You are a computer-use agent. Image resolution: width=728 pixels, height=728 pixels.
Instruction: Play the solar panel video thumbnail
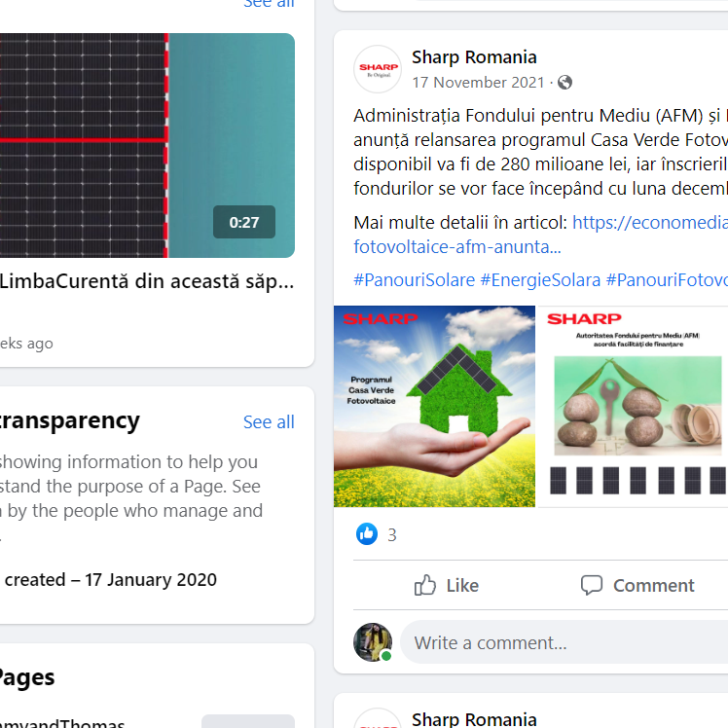(147, 145)
